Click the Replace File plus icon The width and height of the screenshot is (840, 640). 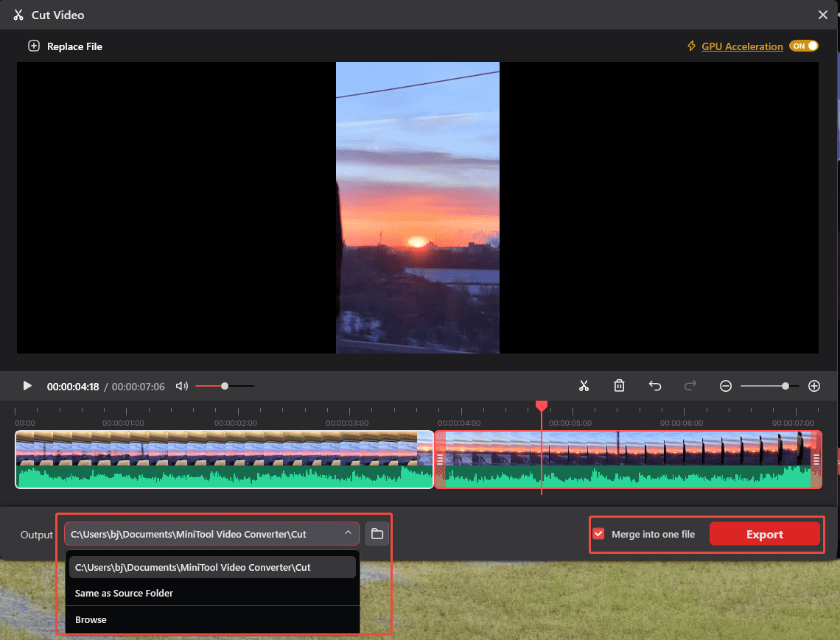[34, 46]
